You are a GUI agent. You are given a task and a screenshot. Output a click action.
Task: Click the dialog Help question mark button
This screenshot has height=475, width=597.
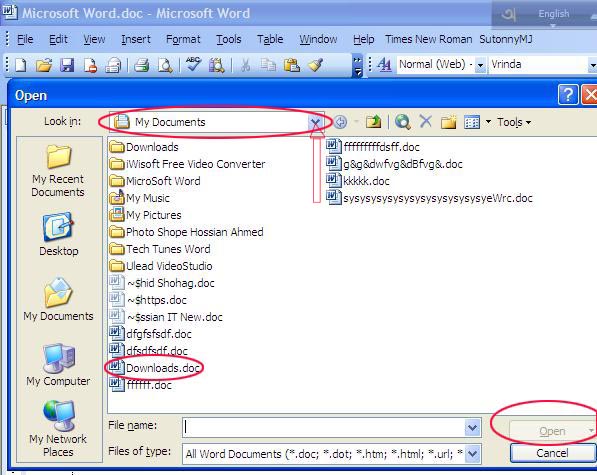(568, 94)
